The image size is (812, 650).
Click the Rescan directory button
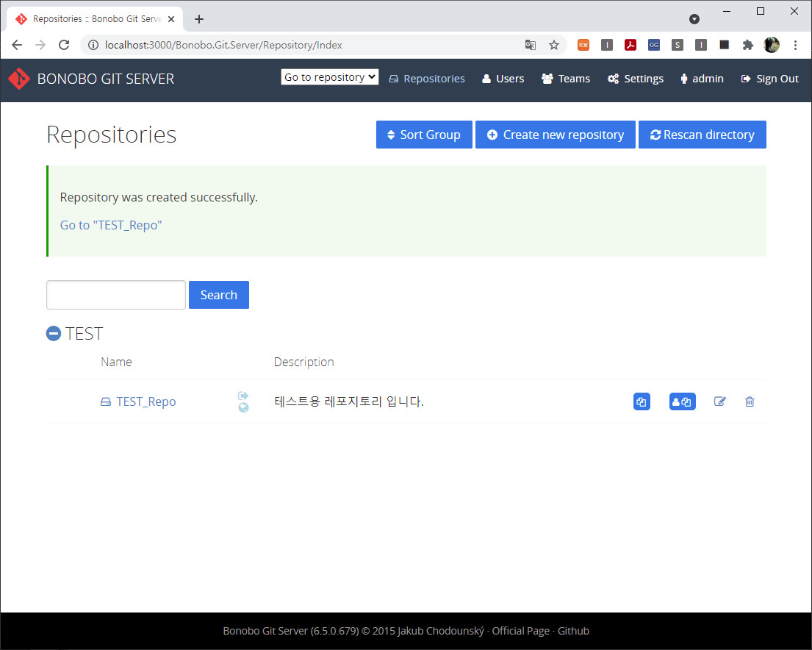tap(703, 135)
